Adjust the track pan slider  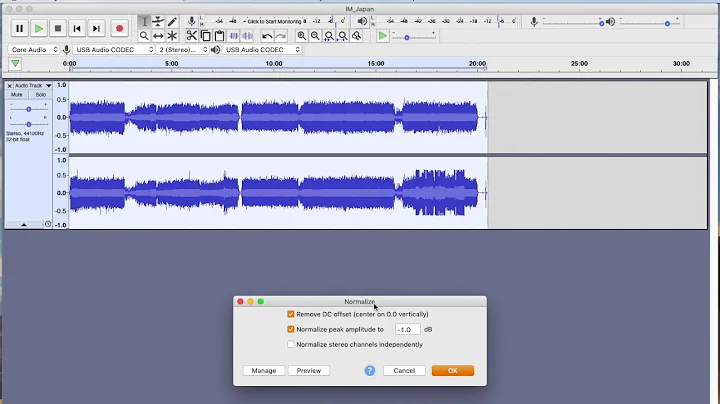tap(28, 124)
